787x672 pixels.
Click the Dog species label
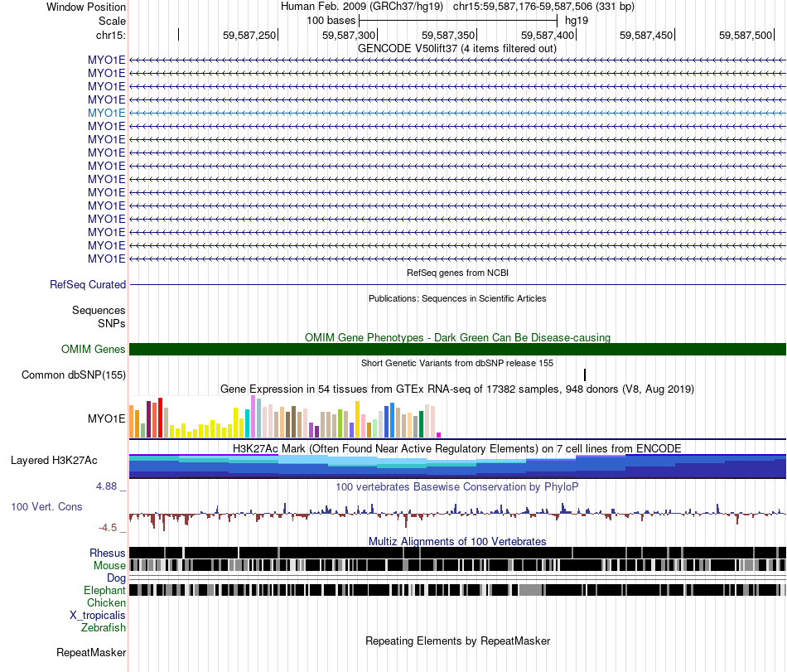coord(117,578)
